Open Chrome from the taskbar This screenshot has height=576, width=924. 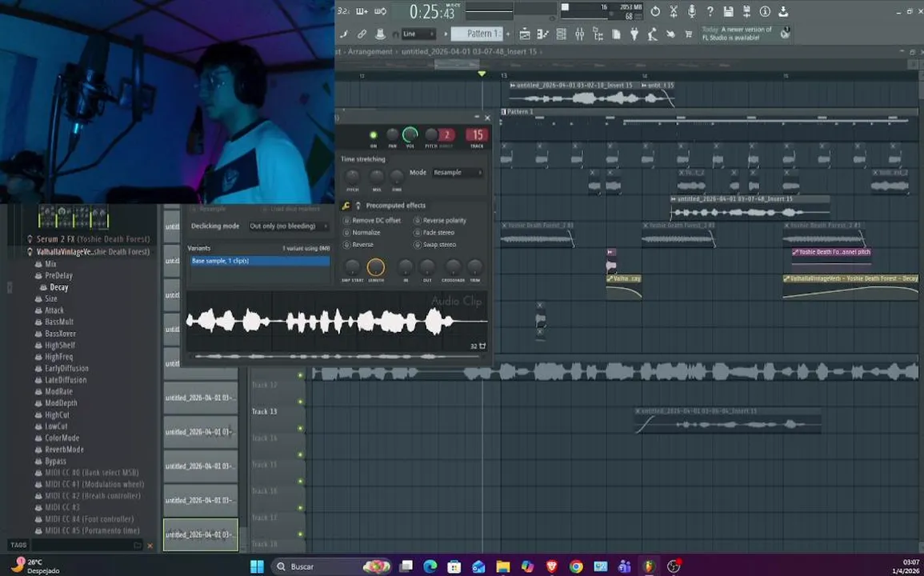(x=576, y=566)
